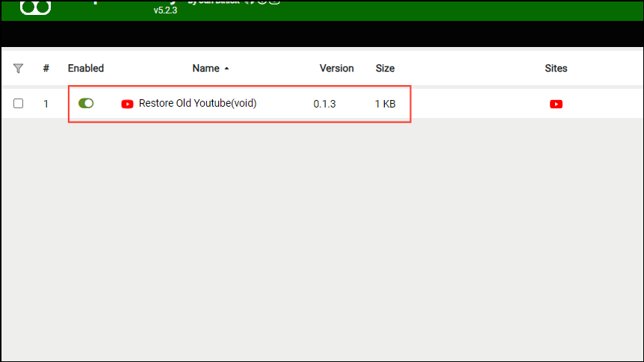Image resolution: width=644 pixels, height=362 pixels.
Task: Open the YouTube site icon in Sites column
Action: pos(556,104)
